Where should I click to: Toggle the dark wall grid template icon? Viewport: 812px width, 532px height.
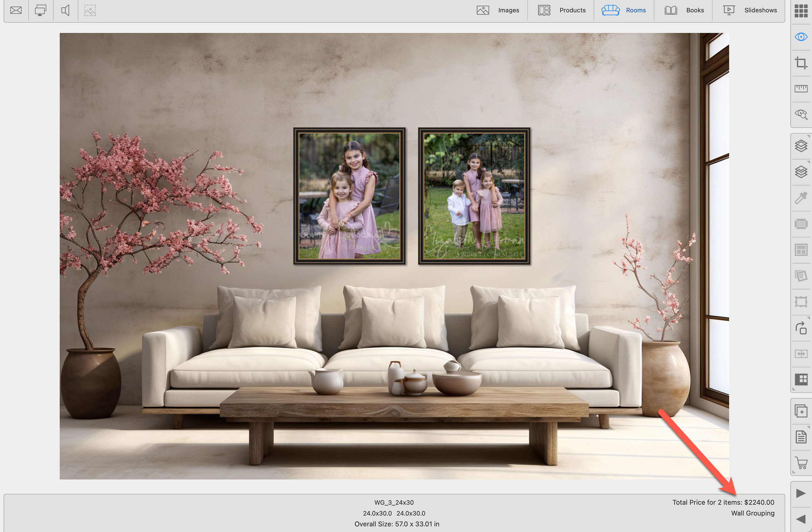[801, 379]
